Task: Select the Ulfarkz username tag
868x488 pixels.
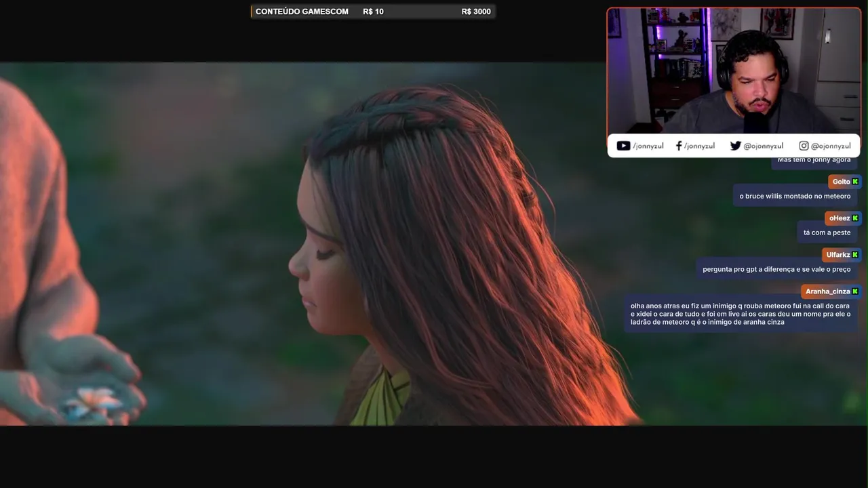Action: click(842, 255)
